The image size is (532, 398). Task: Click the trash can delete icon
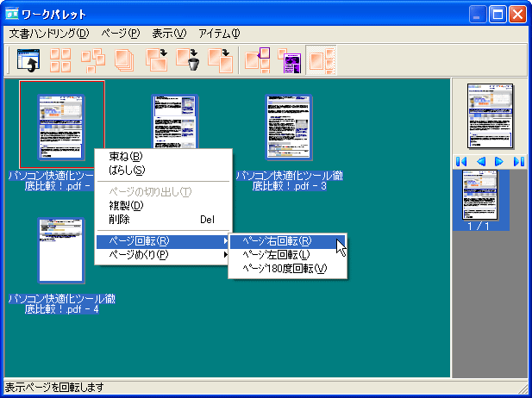[x=188, y=60]
